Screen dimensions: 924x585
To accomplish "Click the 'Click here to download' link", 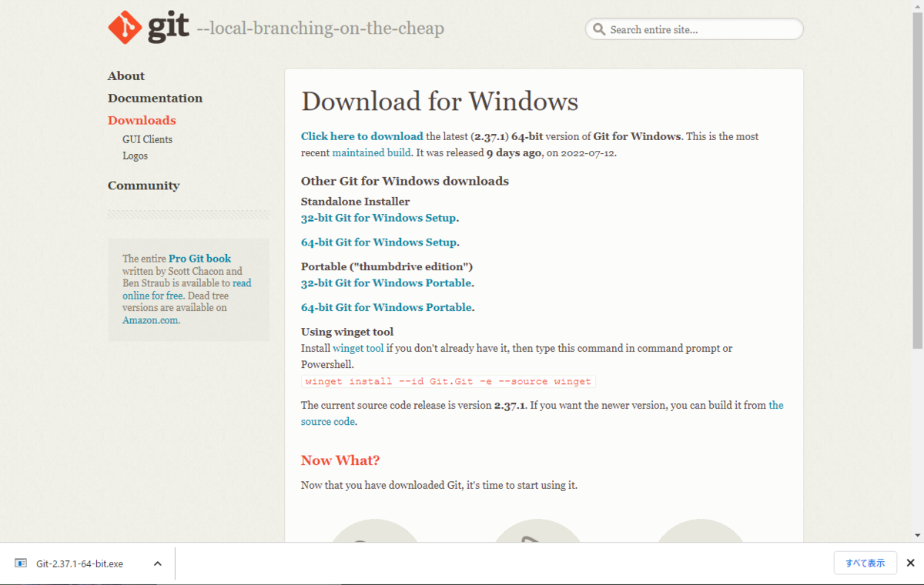I will coord(362,136).
